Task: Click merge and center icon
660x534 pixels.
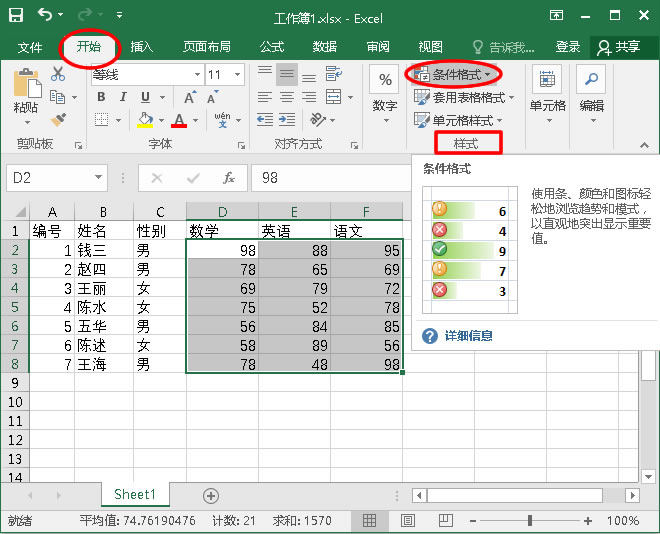Action: tap(333, 97)
